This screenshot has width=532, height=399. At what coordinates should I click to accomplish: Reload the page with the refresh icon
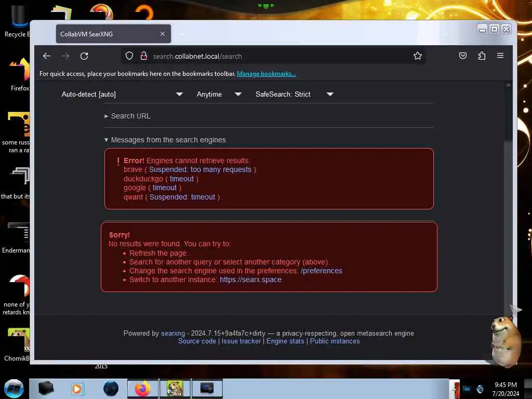pos(84,56)
